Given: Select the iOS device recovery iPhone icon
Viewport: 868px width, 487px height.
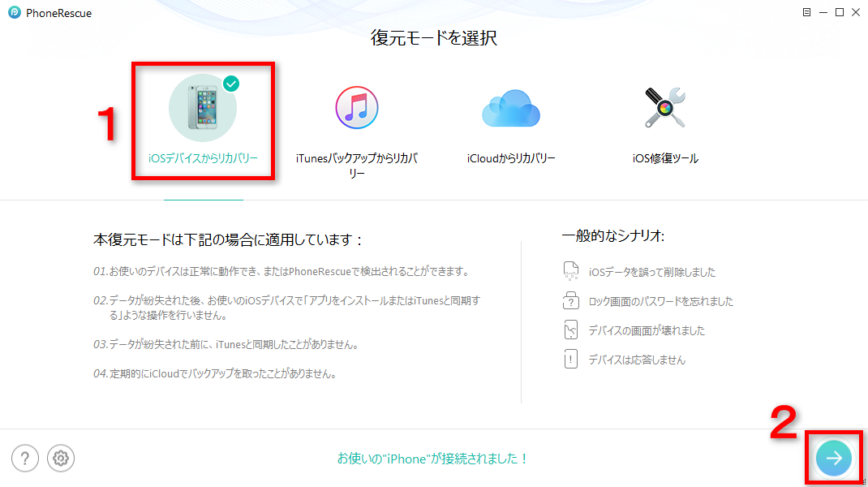Looking at the screenshot, I should point(203,107).
